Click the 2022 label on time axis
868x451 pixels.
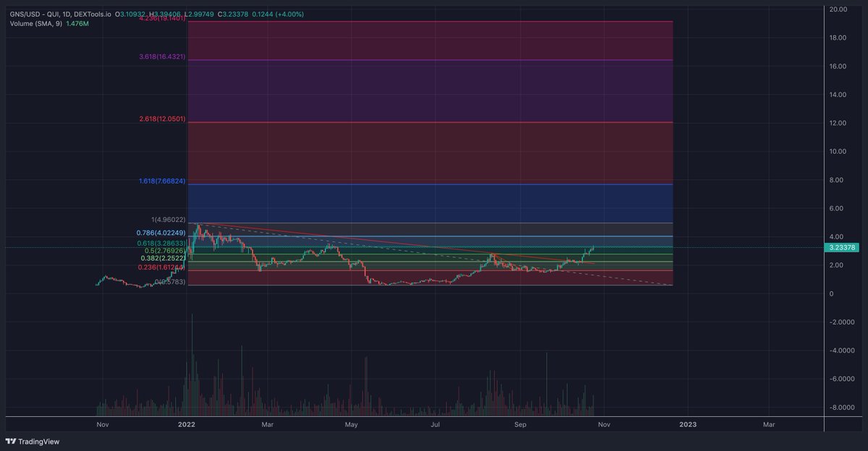click(x=187, y=425)
